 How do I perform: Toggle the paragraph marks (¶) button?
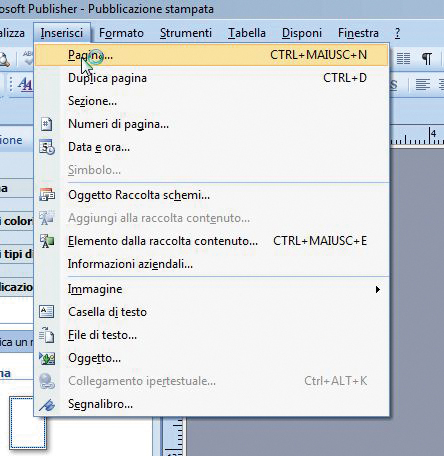click(x=427, y=59)
